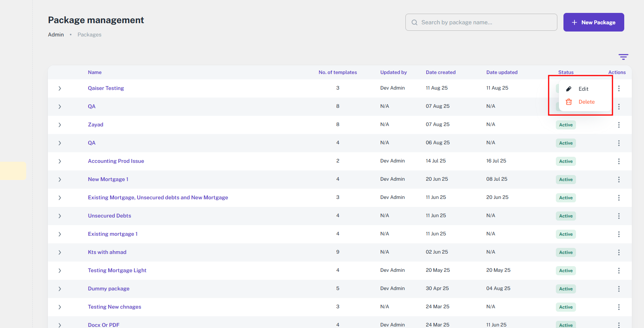Open actions menu for Testing Mortgage Light
Image resolution: width=644 pixels, height=328 pixels.
point(619,271)
